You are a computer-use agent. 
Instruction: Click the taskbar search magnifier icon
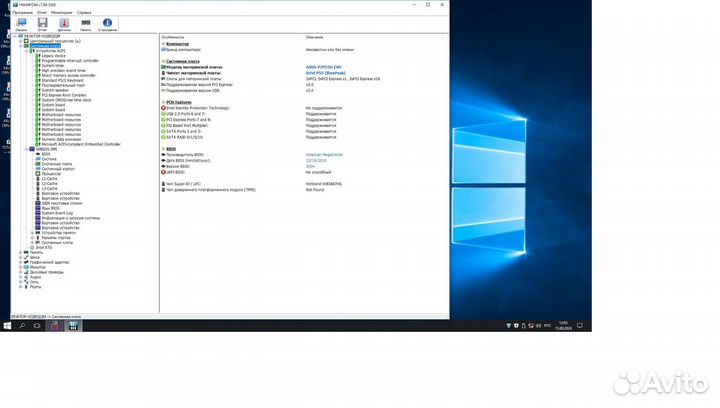[22, 326]
